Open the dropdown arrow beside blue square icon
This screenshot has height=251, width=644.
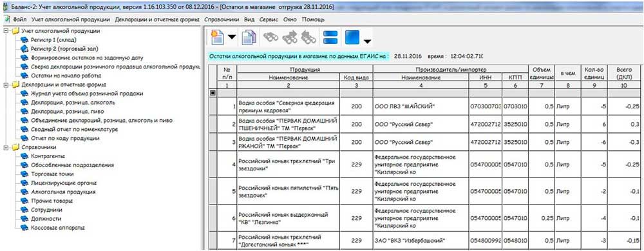pos(368,41)
